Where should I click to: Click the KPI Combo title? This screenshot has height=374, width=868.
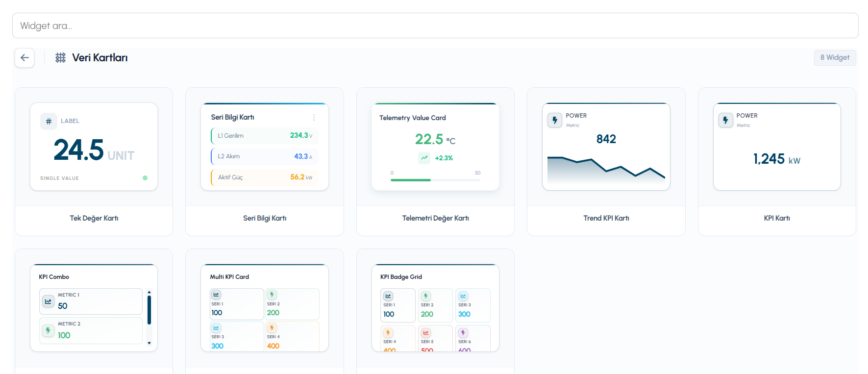point(54,277)
